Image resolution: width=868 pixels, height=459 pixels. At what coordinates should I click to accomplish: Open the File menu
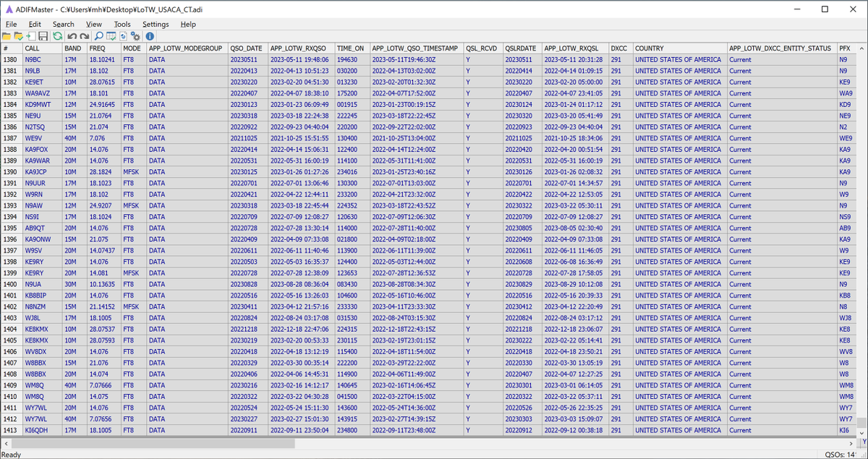(x=11, y=24)
